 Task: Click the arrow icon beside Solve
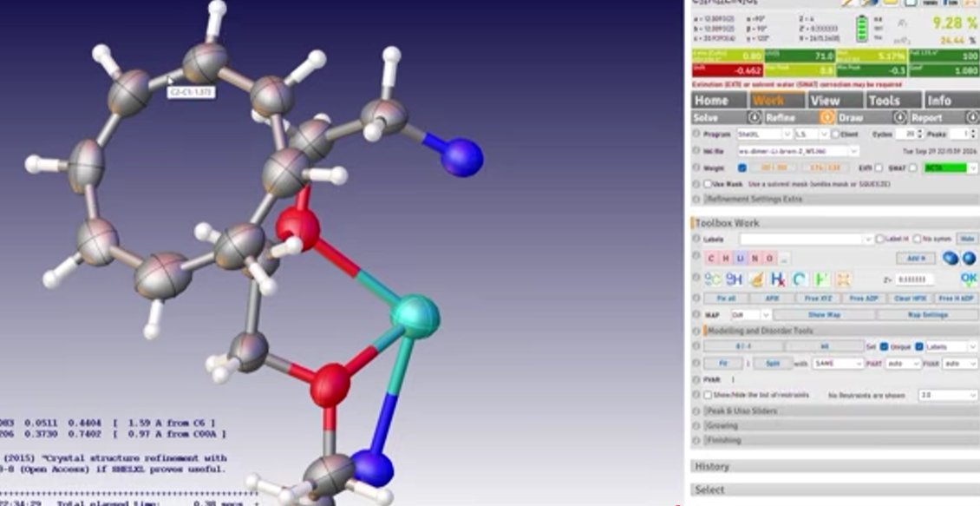[755, 117]
